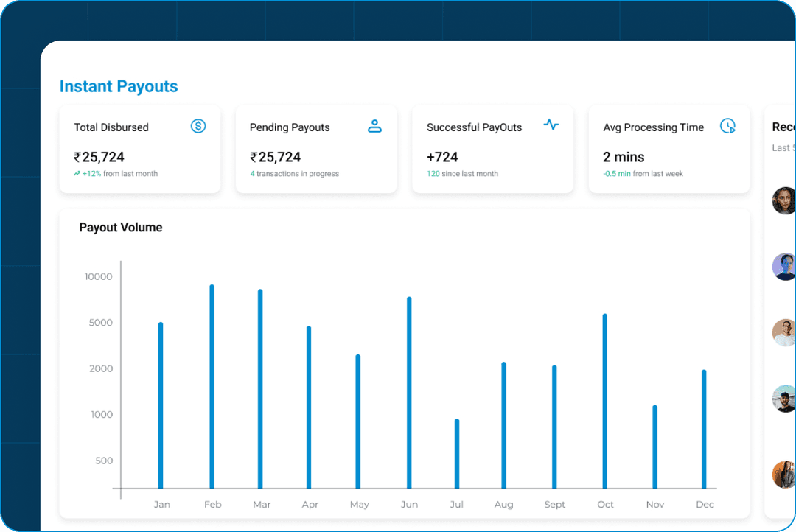Click the avatar of man with cap
This screenshot has width=796, height=532.
783,399
